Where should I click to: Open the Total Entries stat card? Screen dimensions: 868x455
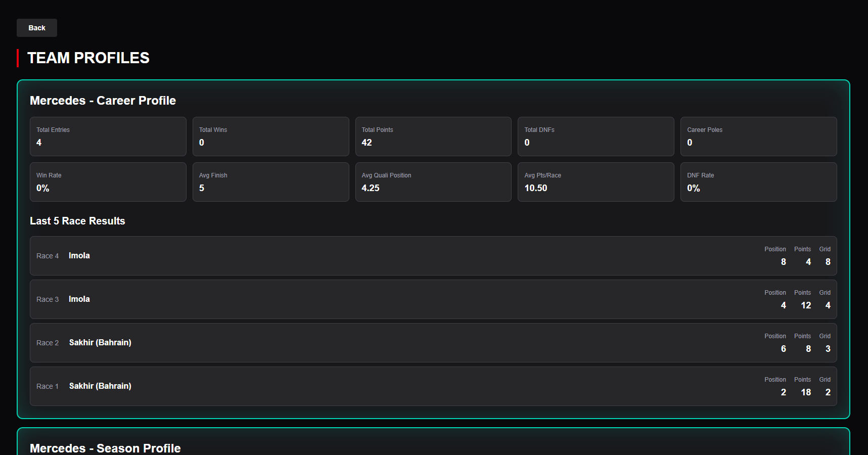(108, 136)
